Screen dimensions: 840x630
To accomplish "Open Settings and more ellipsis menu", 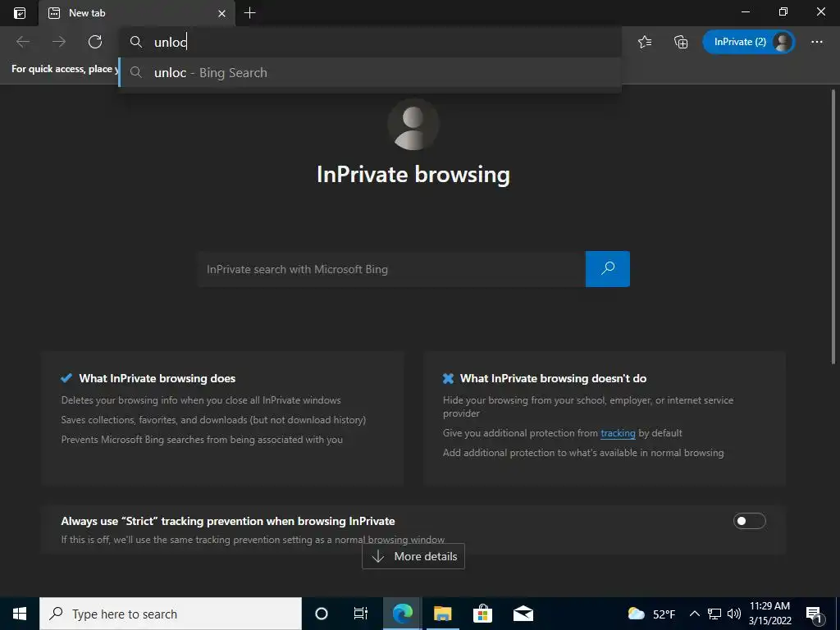I will pos(817,42).
